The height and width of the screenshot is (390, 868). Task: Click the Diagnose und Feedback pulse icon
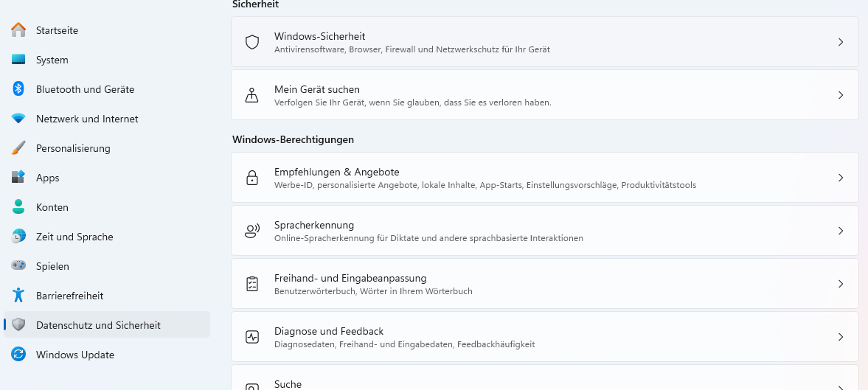point(252,337)
